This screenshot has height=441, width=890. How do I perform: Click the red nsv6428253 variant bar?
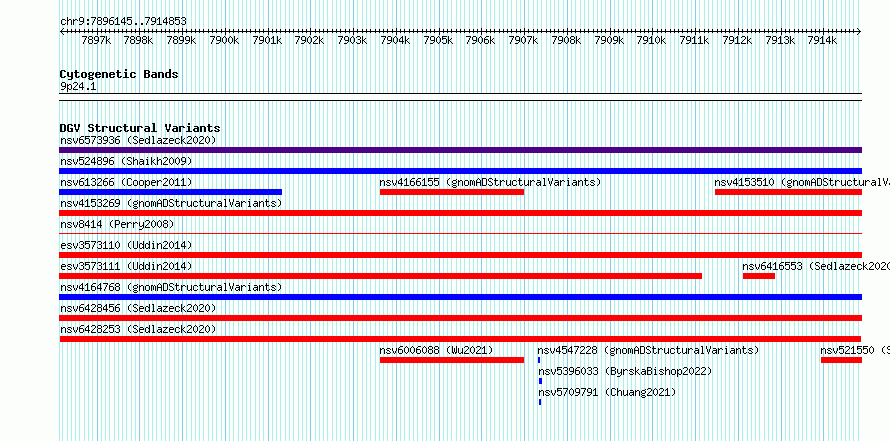pyautogui.click(x=460, y=339)
